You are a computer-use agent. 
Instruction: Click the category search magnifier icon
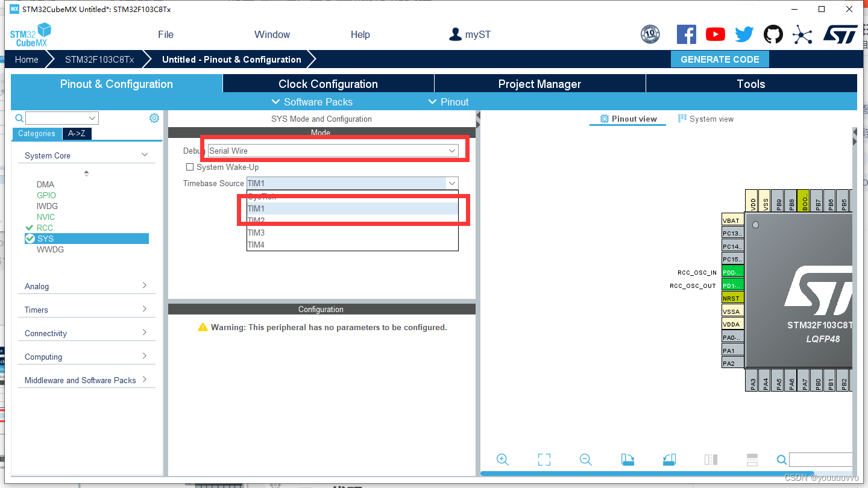click(x=19, y=118)
